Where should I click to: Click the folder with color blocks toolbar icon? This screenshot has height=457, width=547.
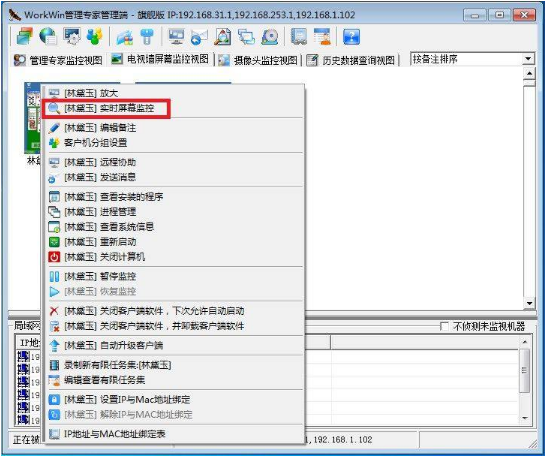click(x=125, y=37)
